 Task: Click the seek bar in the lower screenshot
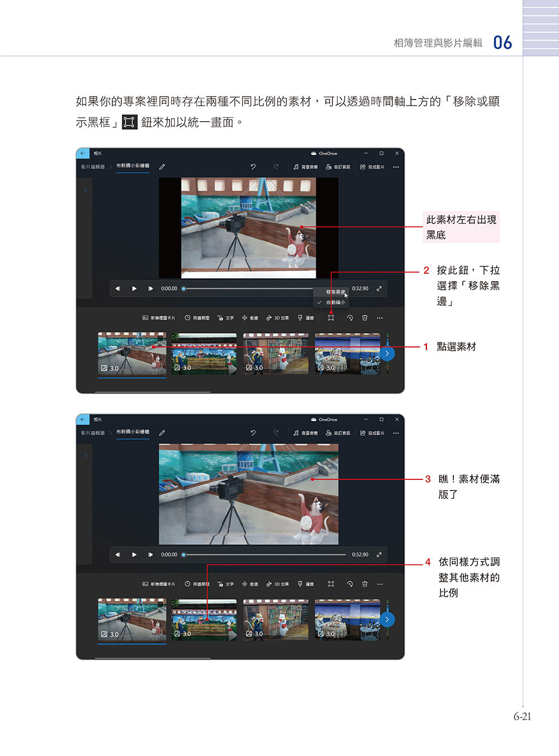click(x=264, y=555)
